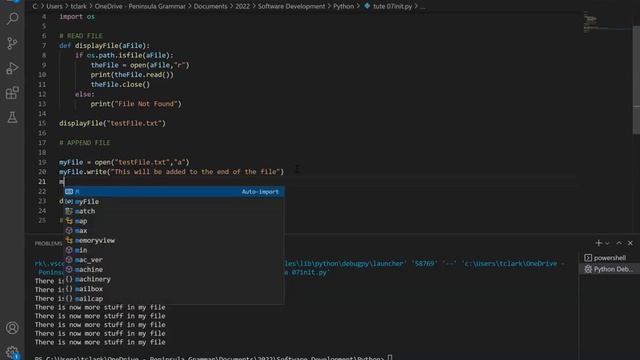The height and width of the screenshot is (360, 640).
Task: Open the Testing flask view
Action: [12, 117]
